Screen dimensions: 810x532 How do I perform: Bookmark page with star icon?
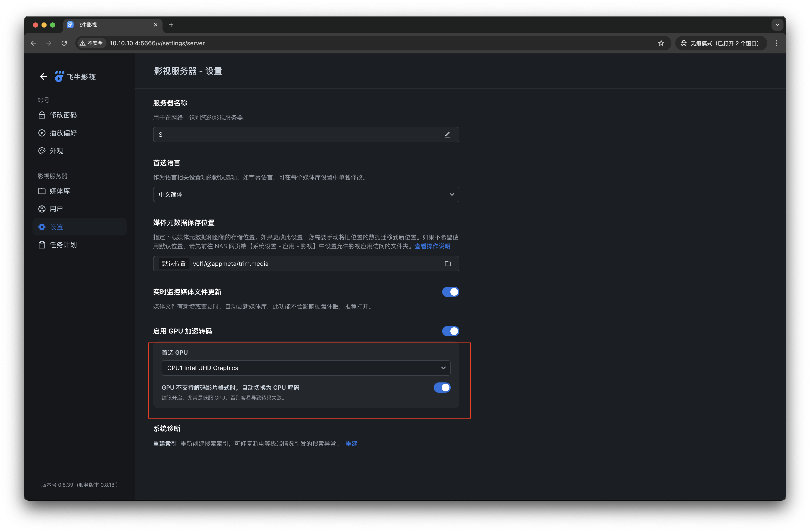point(661,43)
